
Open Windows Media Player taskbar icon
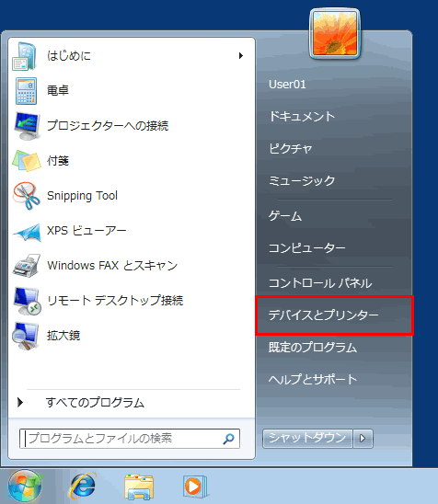pos(194,487)
